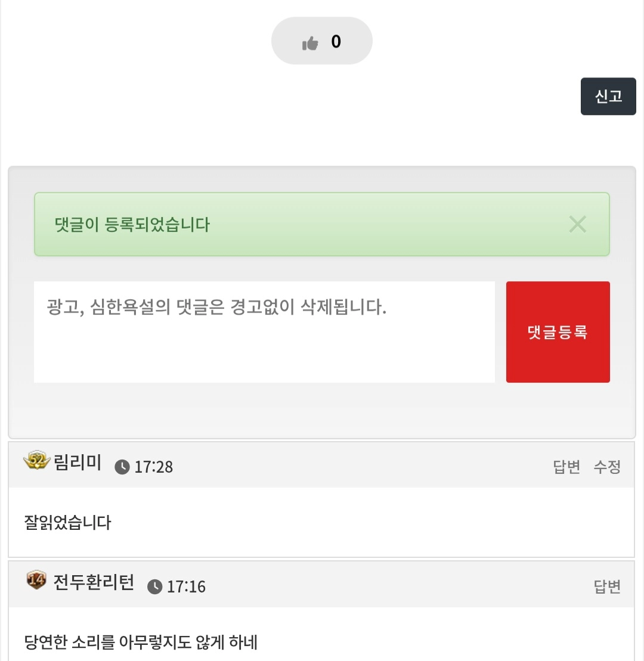This screenshot has height=661, width=644.
Task: Edit 림리미's comment using 수정
Action: pyautogui.click(x=607, y=467)
